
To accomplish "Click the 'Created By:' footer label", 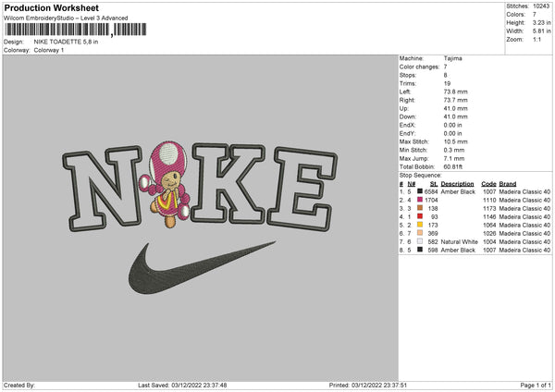I will [x=19, y=385].
